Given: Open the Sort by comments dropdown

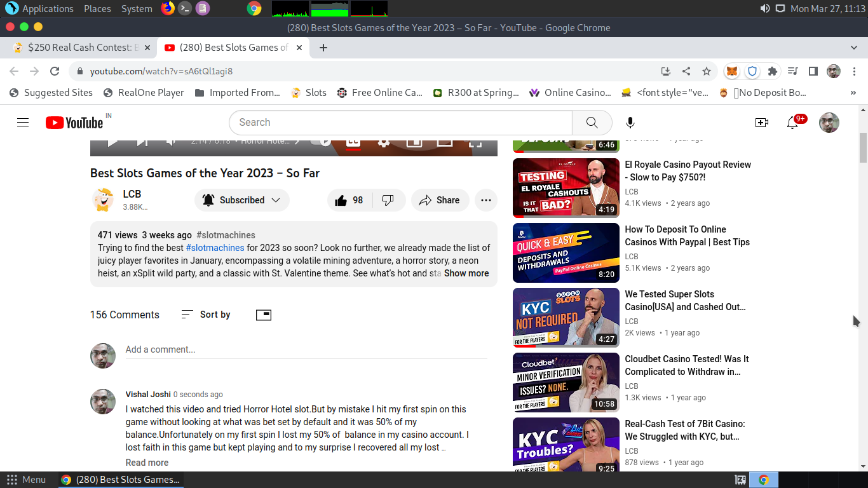Looking at the screenshot, I should [x=206, y=315].
